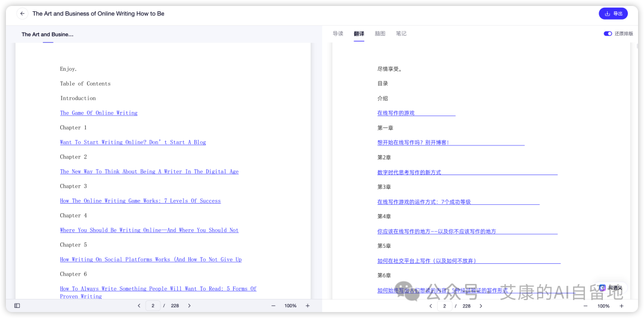Open 'Where You Should Be Writing Online' link
644x318 pixels.
point(149,230)
